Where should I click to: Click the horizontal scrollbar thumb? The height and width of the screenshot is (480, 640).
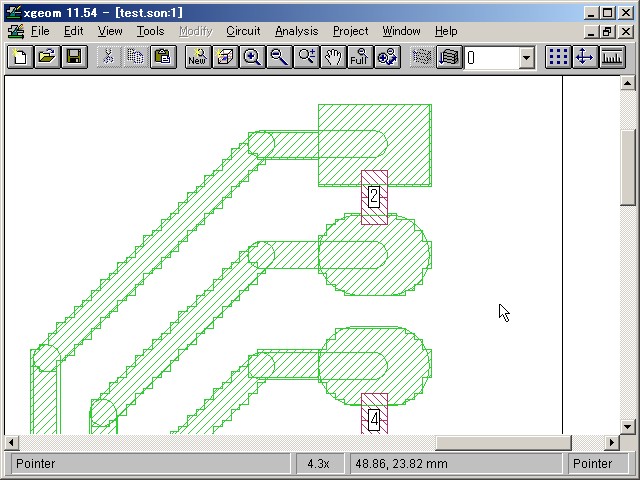[x=503, y=442]
